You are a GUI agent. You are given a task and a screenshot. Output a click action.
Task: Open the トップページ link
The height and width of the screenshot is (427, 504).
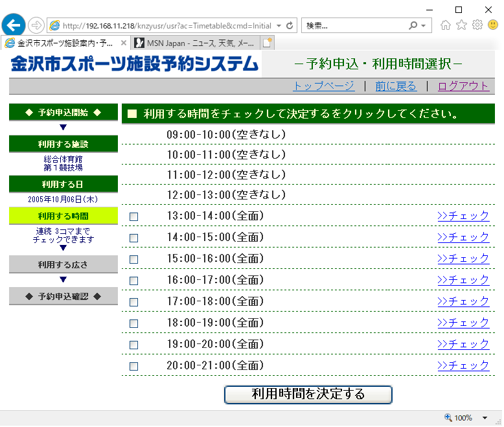[324, 86]
